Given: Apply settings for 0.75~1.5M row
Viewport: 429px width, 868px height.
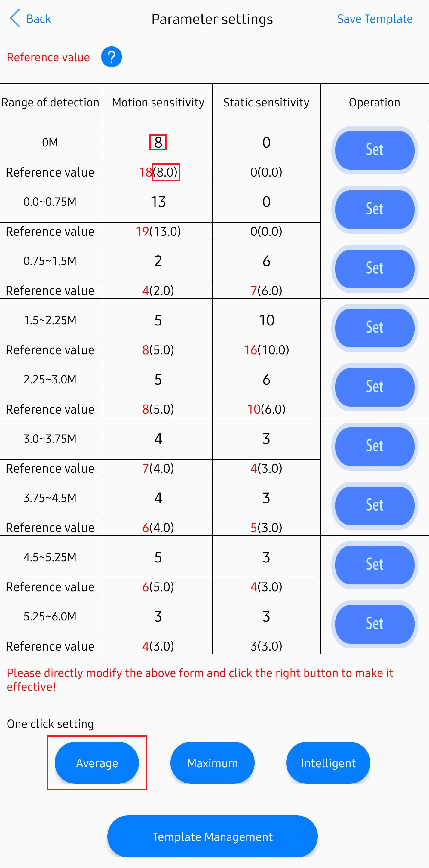Looking at the screenshot, I should click(375, 269).
